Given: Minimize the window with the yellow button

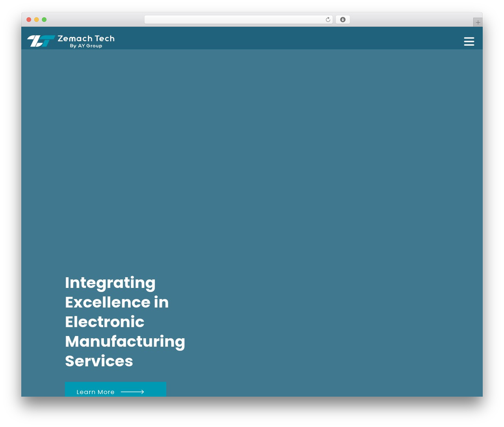Looking at the screenshot, I should click(x=37, y=20).
